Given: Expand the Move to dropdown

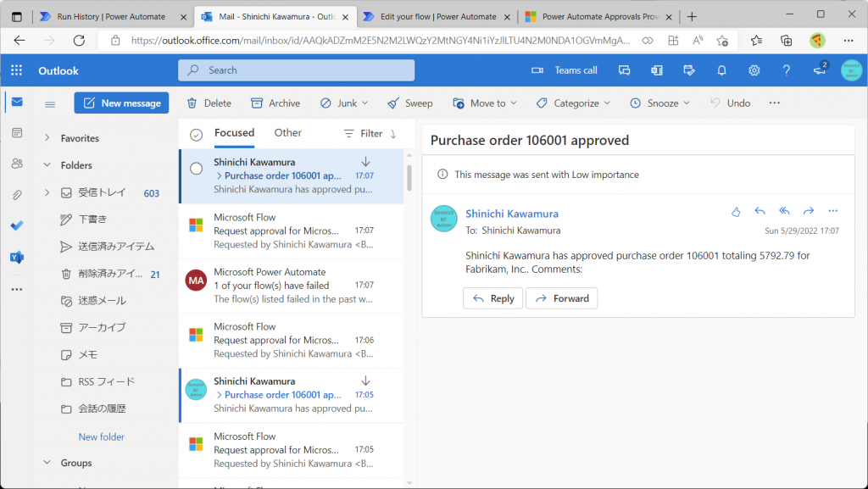Looking at the screenshot, I should (514, 103).
